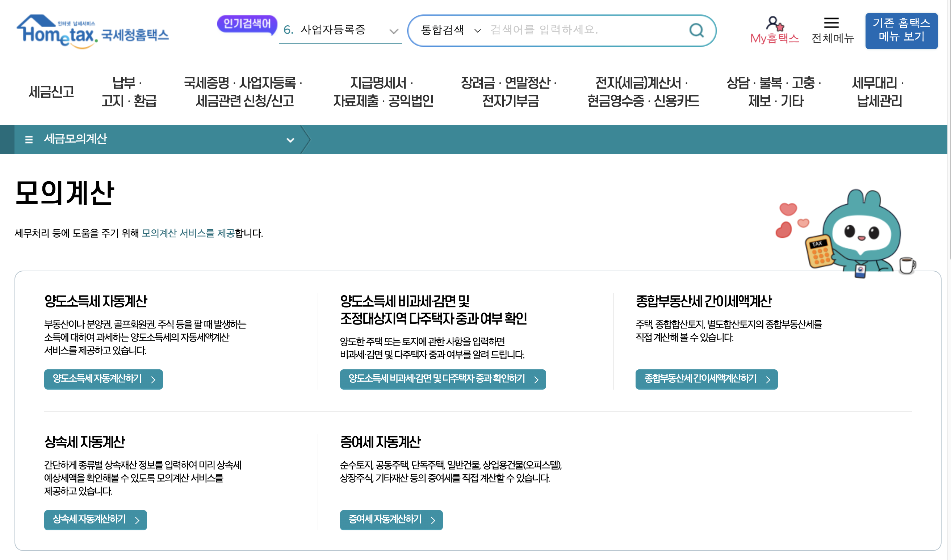951x560 pixels.
Task: Click 양도소득세 자동계산하기 button
Action: coord(103,379)
